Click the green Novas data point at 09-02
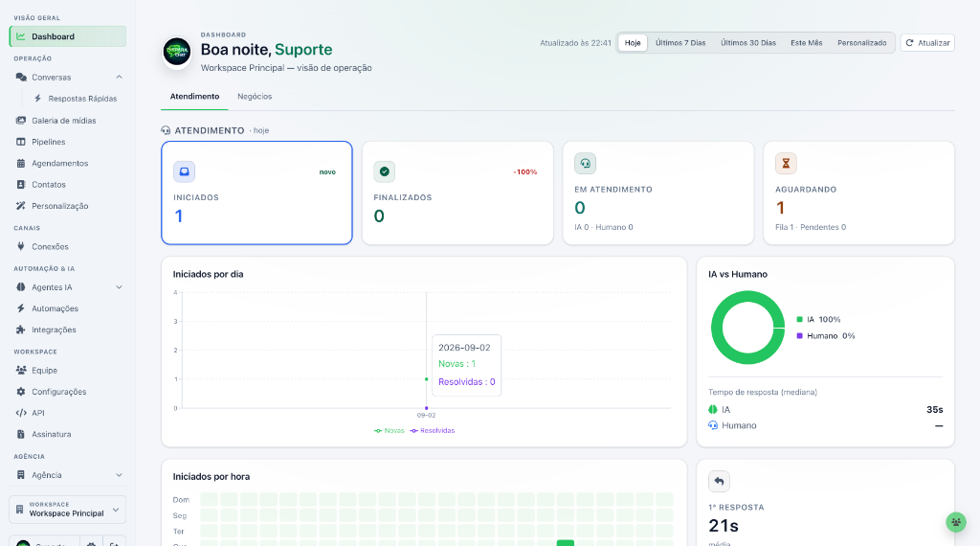This screenshot has height=546, width=980. click(426, 379)
